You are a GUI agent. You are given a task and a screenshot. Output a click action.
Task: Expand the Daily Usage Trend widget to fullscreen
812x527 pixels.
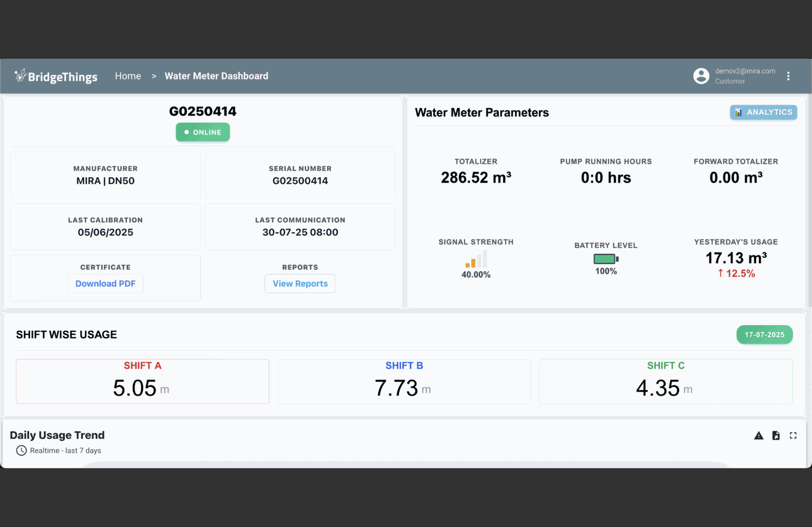coord(793,436)
